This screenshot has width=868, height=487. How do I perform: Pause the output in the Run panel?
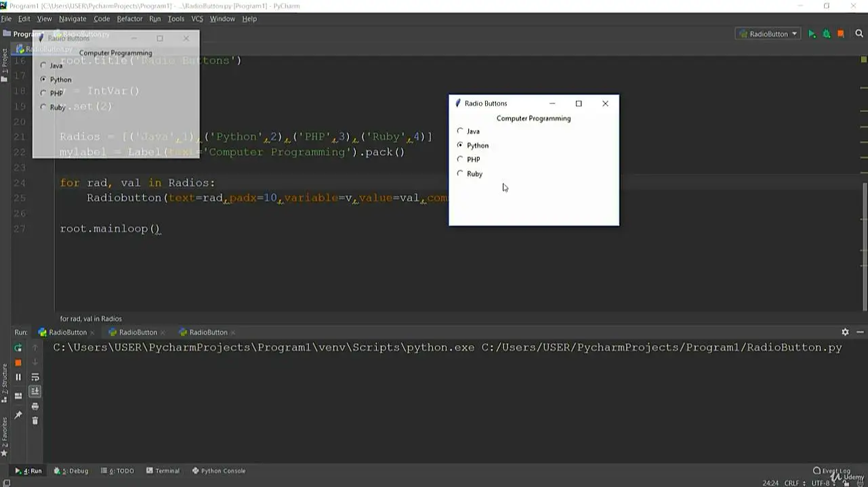point(18,377)
